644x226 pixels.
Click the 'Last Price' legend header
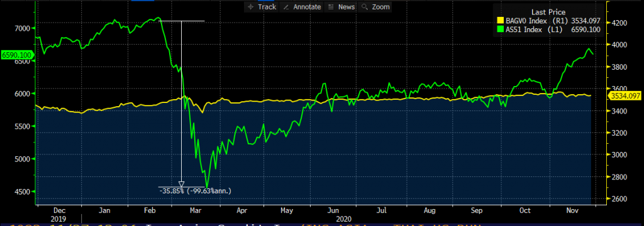(x=548, y=13)
